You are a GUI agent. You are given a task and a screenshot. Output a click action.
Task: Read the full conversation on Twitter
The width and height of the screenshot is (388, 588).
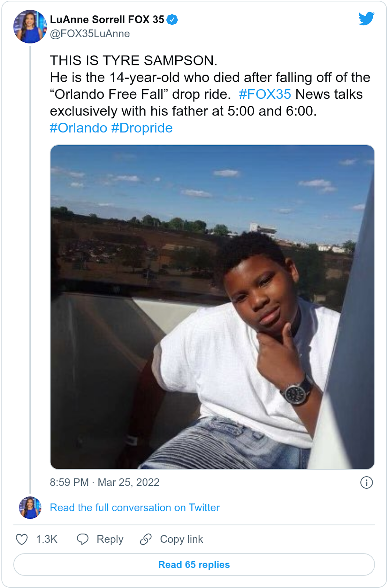point(134,508)
